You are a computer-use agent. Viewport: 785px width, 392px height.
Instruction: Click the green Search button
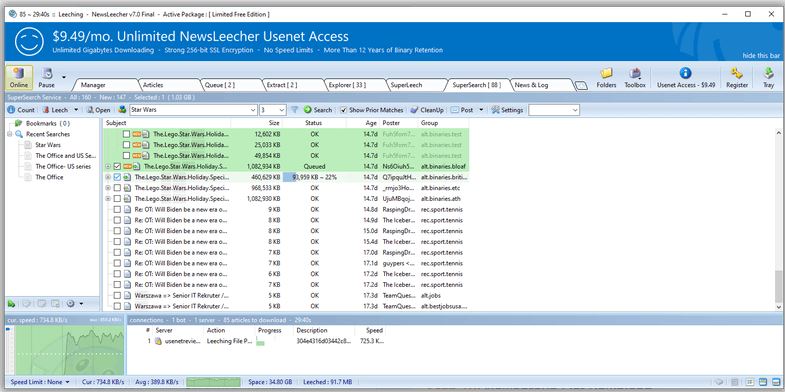(318, 110)
